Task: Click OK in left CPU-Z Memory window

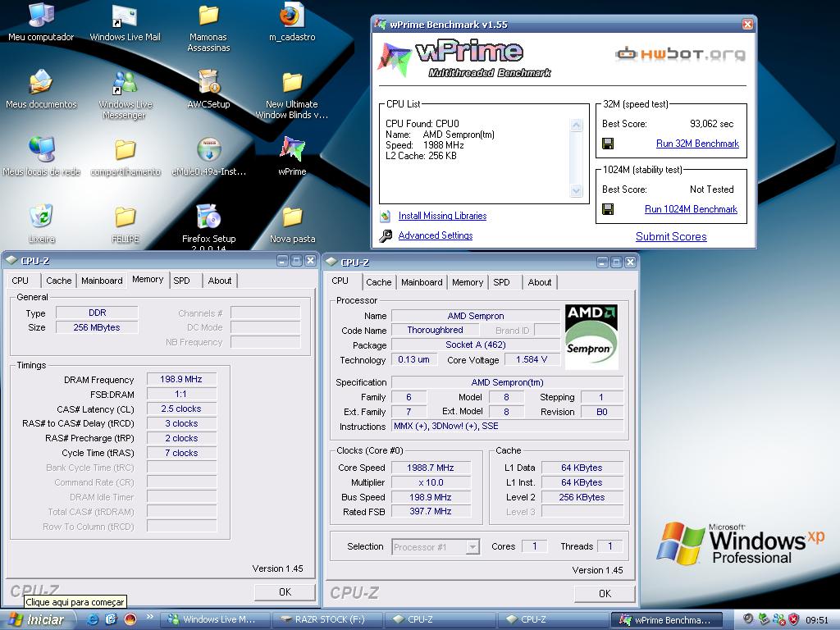Action: click(285, 592)
